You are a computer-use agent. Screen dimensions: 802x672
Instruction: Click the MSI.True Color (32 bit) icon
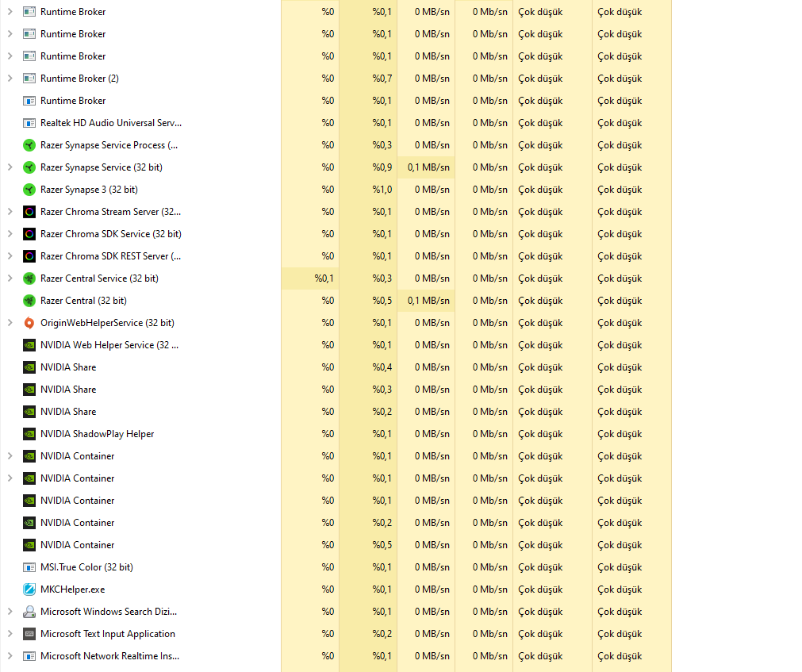pyautogui.click(x=29, y=567)
